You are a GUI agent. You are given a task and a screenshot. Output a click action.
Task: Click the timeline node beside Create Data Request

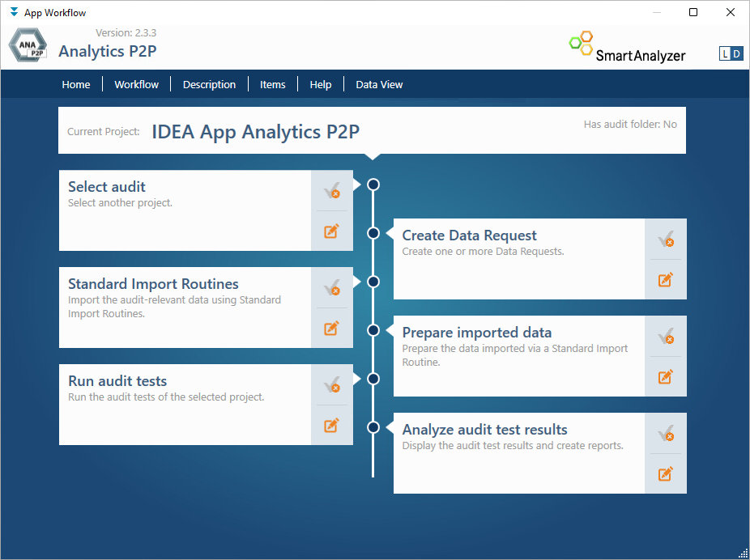(x=373, y=233)
